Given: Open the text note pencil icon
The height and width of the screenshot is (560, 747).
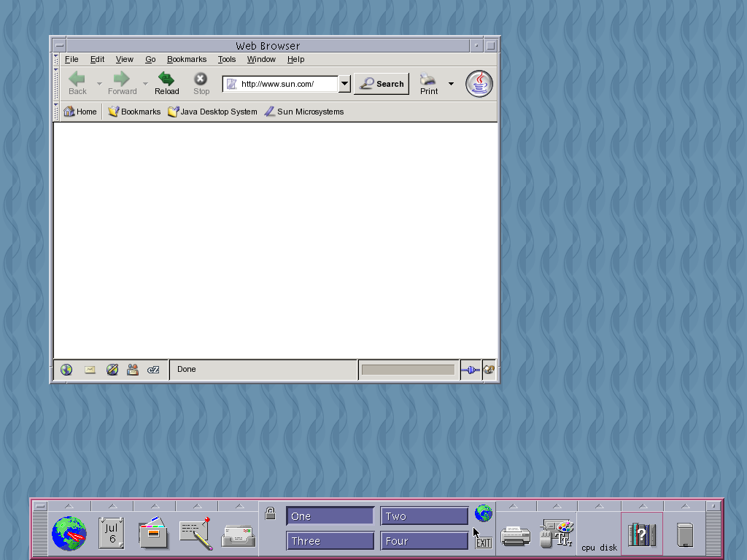Looking at the screenshot, I should coord(196,533).
